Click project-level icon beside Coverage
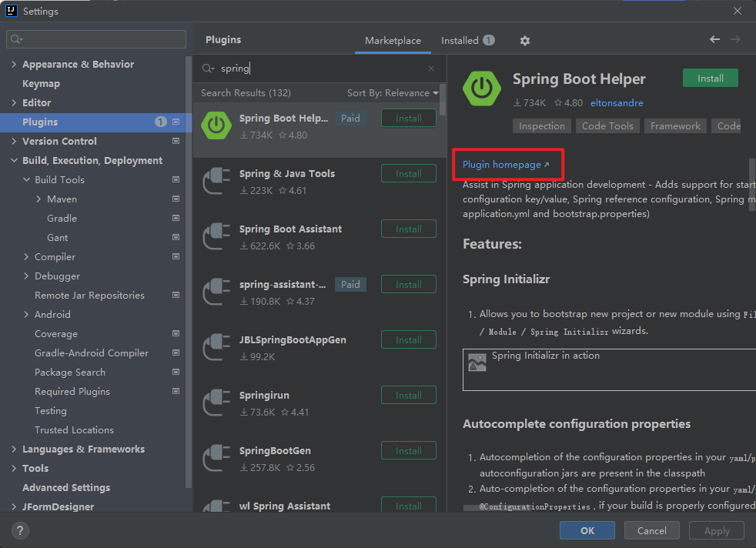Viewport: 756px width, 548px height. click(176, 333)
